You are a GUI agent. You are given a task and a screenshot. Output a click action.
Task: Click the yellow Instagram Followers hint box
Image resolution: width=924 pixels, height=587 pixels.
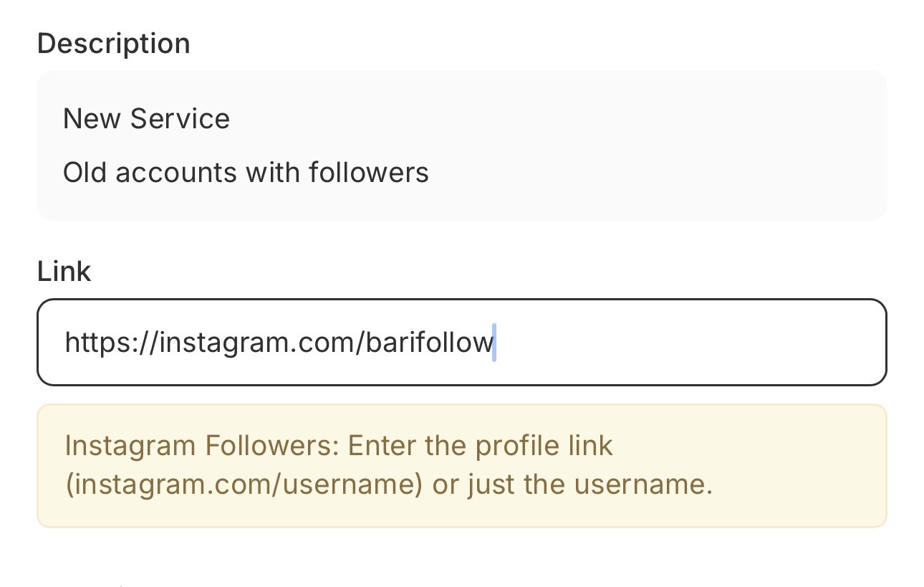tap(462, 464)
